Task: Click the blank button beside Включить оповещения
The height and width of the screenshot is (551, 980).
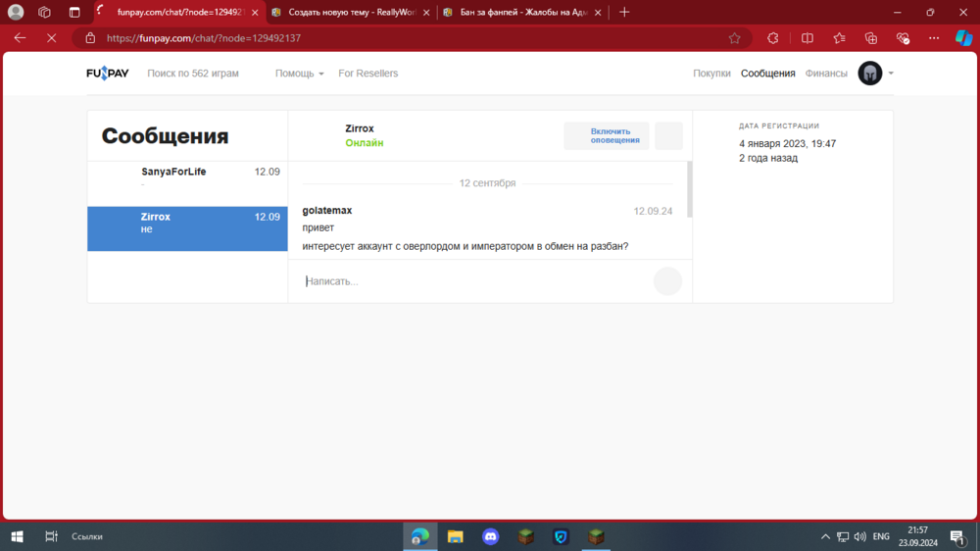Action: point(668,135)
